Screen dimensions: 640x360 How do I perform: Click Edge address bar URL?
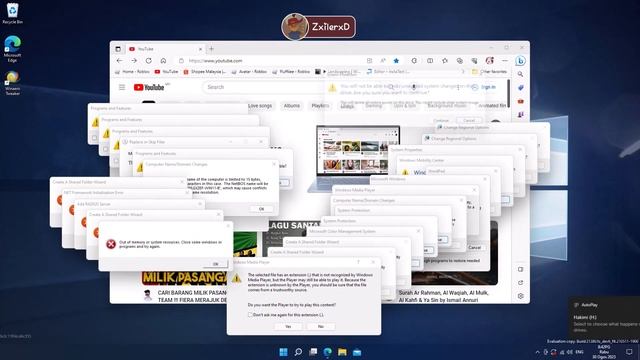216,60
